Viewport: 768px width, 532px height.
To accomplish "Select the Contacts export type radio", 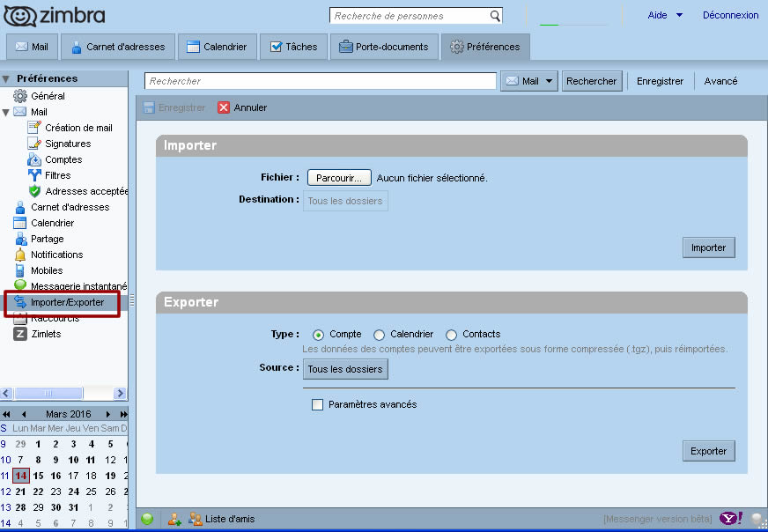I will pos(452,335).
